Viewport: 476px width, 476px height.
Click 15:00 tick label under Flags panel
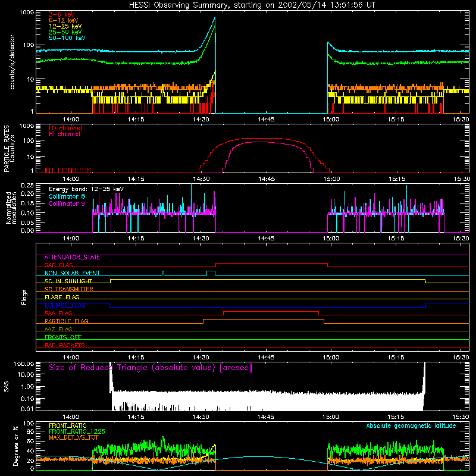331,358
